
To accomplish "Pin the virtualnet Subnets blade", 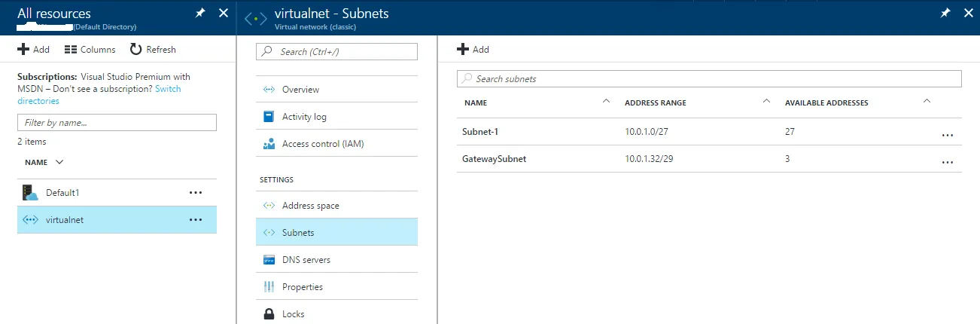I will tap(945, 14).
